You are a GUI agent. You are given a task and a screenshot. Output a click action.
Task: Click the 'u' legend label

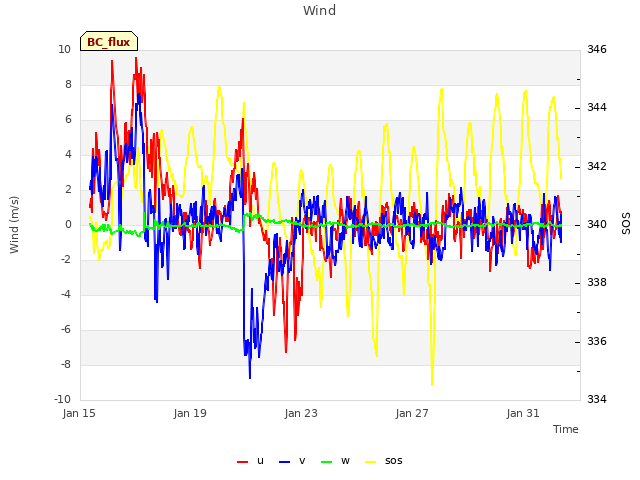click(x=260, y=461)
